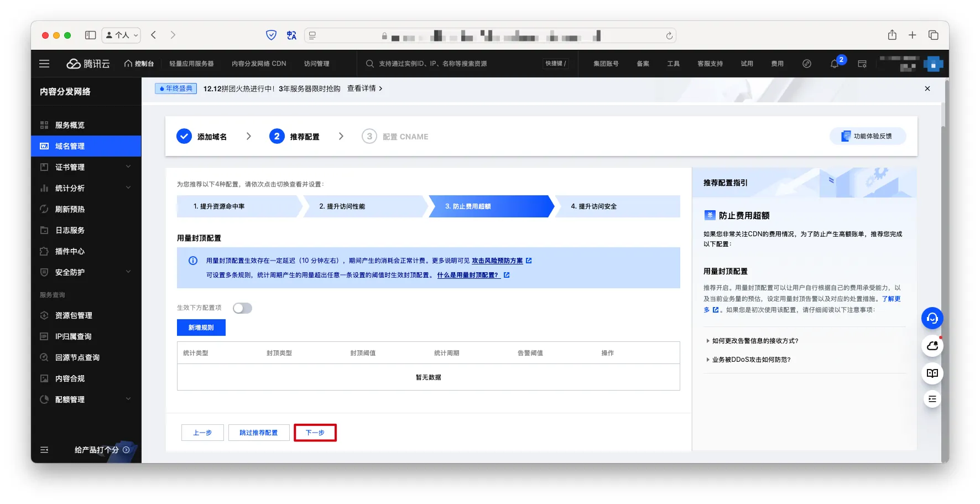
Task: Open the 攻击风险预防方案 link
Action: coord(497,261)
